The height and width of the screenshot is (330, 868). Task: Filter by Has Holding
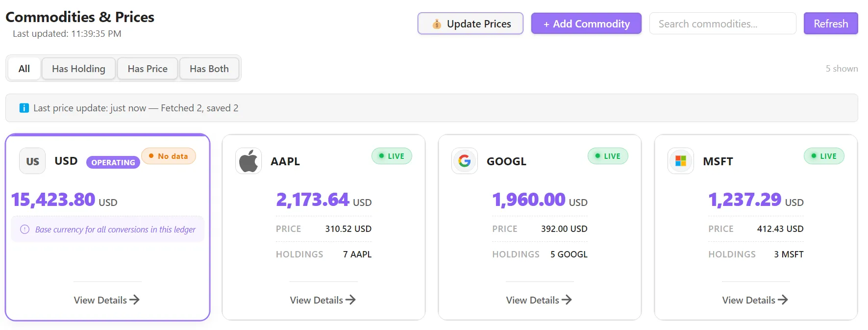coord(78,69)
